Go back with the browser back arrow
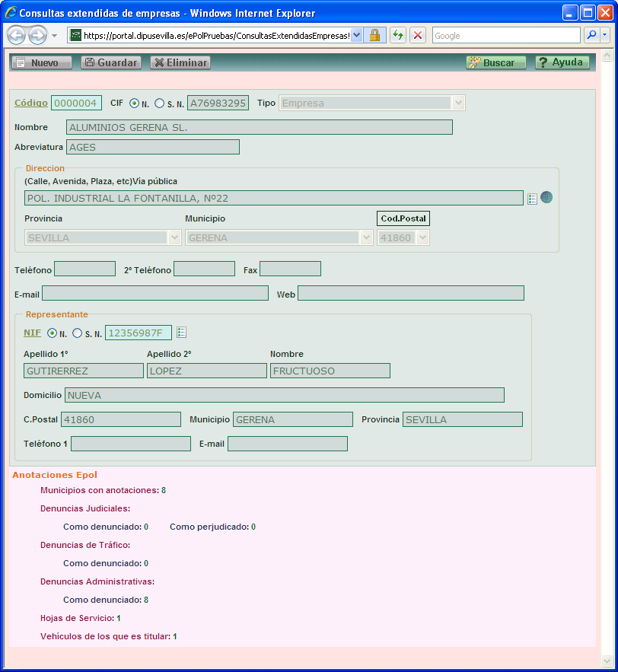 click(16, 36)
